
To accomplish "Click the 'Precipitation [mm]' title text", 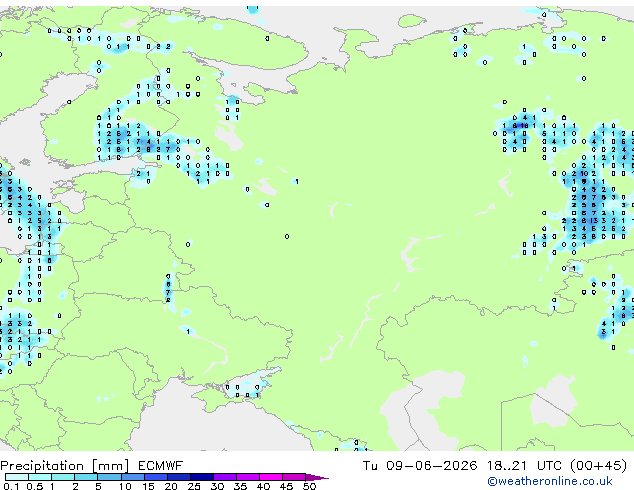I will [65, 466].
